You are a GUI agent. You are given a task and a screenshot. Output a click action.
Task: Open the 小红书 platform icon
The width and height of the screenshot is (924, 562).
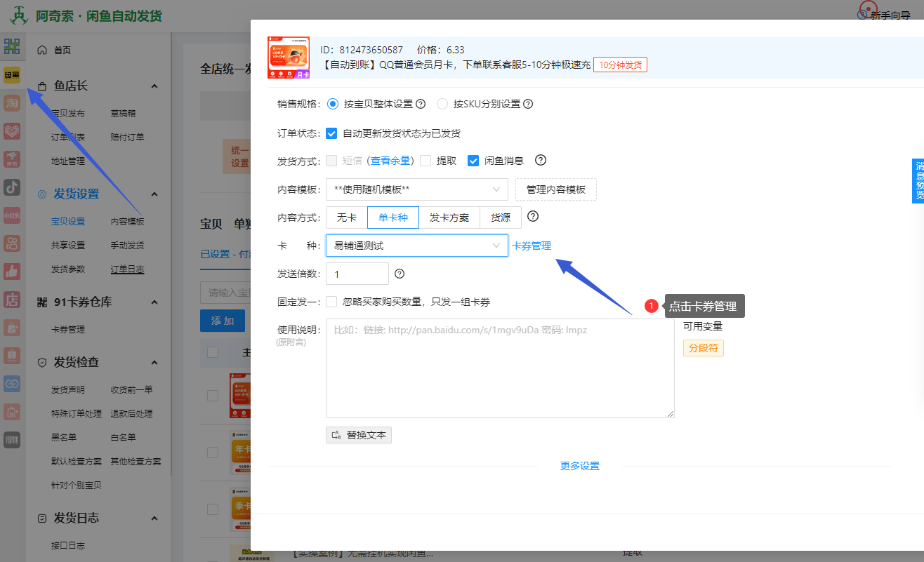12,215
